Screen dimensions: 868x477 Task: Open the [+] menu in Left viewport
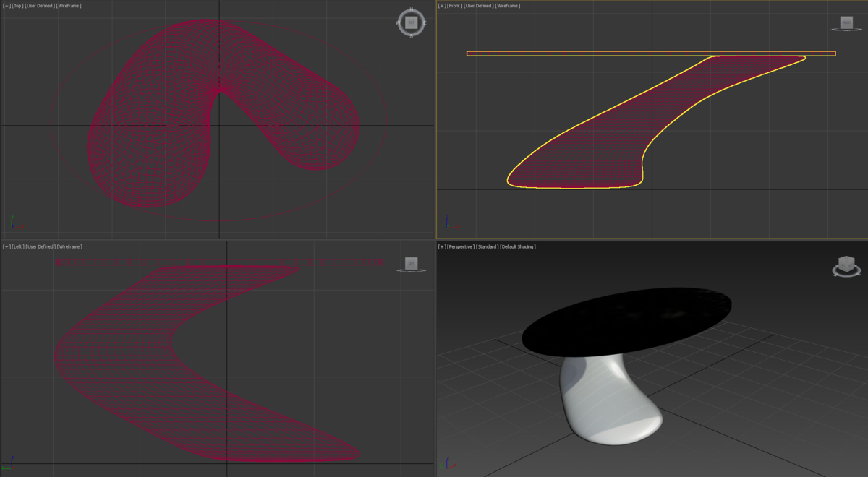(7, 247)
